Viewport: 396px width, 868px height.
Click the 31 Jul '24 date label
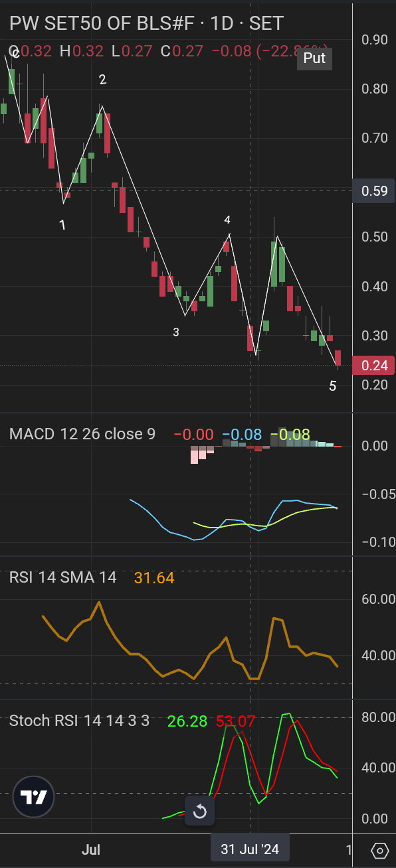[x=250, y=849]
